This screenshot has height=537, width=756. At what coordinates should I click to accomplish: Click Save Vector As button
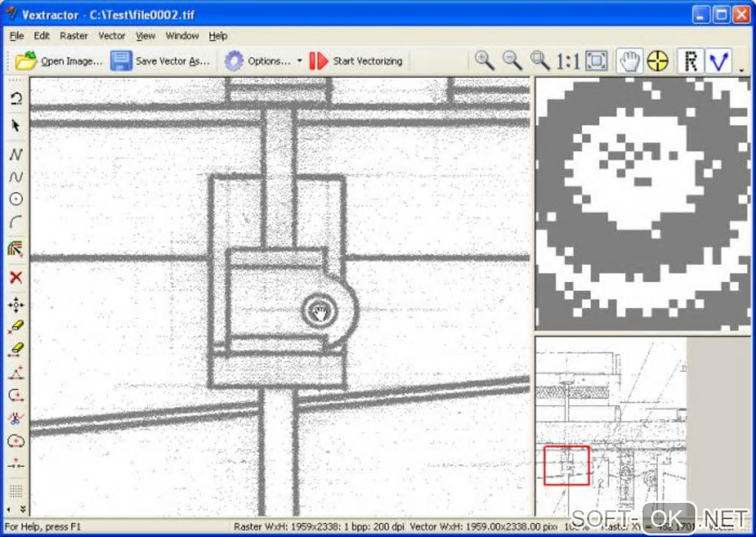[x=160, y=62]
